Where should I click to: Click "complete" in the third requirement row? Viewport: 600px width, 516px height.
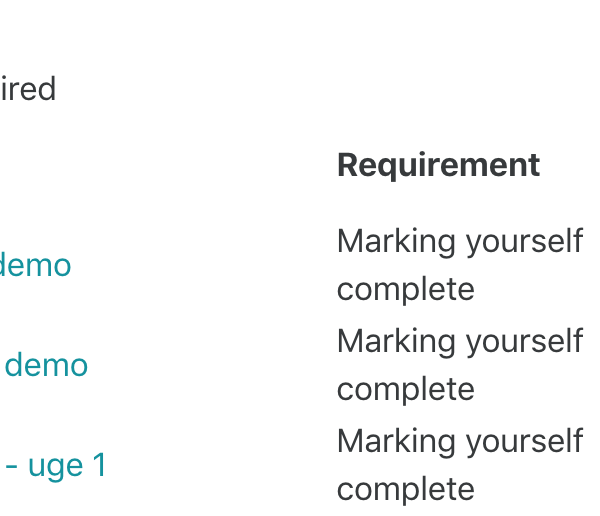(406, 490)
